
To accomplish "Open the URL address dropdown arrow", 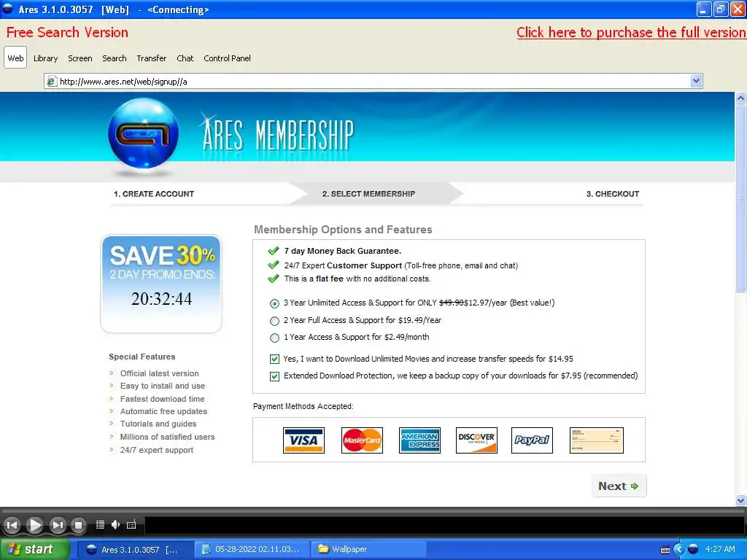I will pyautogui.click(x=696, y=81).
